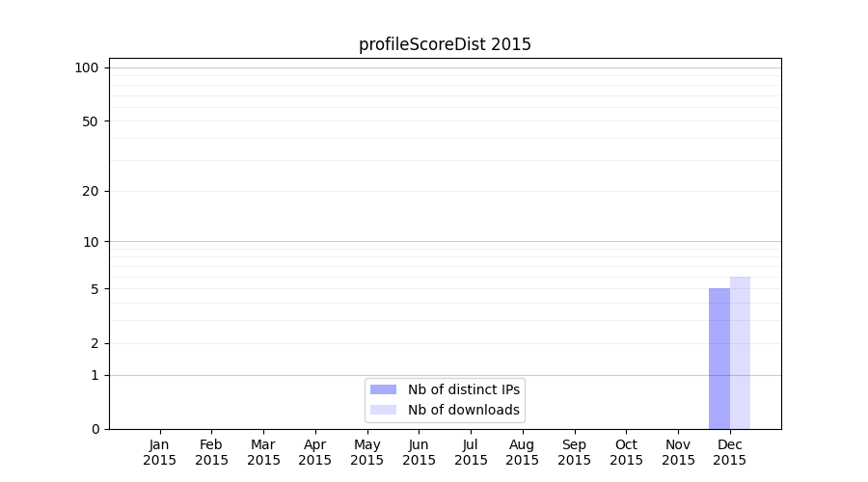The image size is (868, 482).
Task: Pick the Jul 2015 x-axis label
Action: click(x=471, y=452)
